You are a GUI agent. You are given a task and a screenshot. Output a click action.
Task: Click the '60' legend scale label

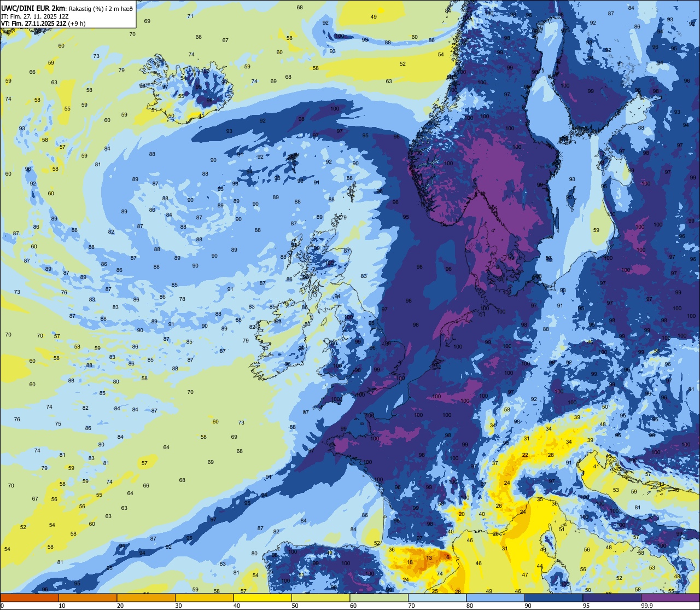point(353,606)
